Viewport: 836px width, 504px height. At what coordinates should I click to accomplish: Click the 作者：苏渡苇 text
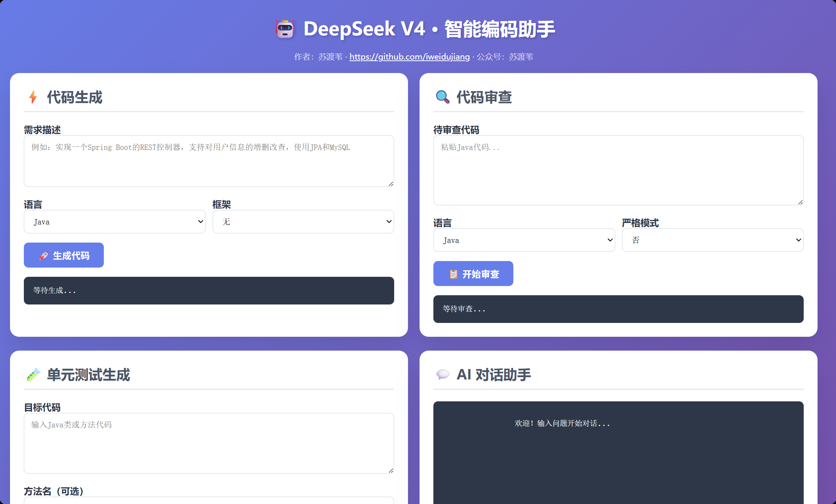point(318,57)
